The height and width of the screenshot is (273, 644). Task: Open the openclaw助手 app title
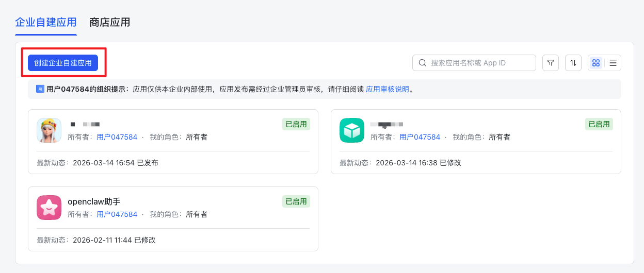point(94,201)
